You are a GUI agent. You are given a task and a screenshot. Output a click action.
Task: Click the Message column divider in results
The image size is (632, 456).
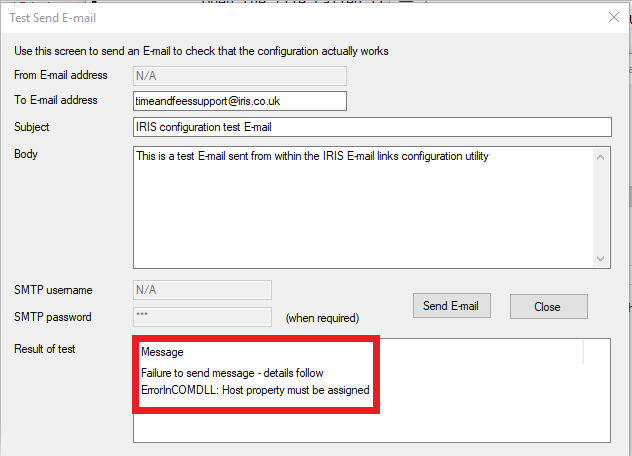583,353
